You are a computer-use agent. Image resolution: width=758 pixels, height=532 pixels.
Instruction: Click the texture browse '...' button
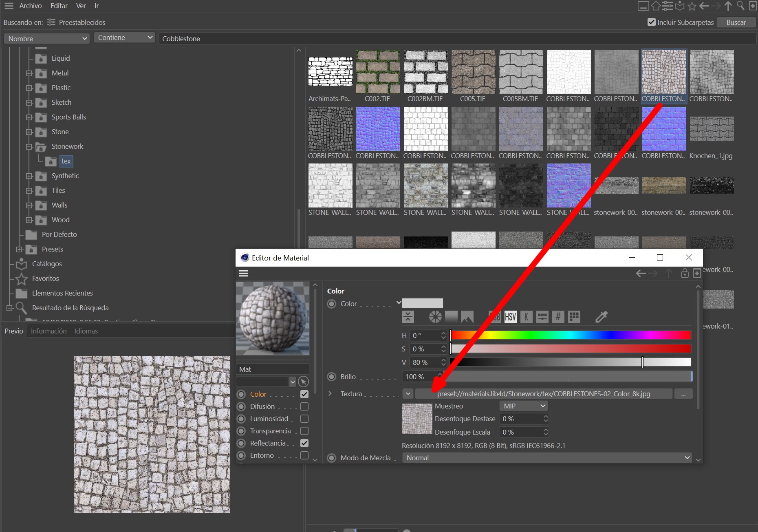click(x=683, y=394)
